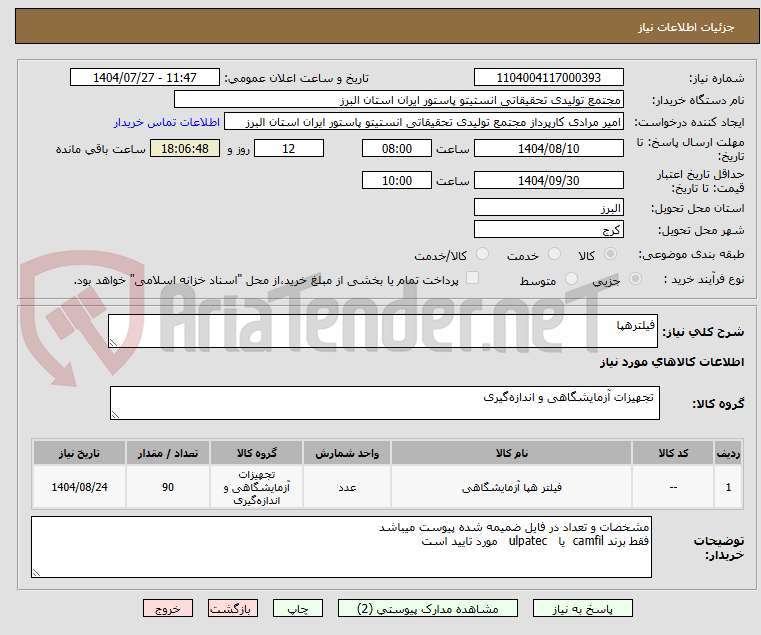
Task: Click the page title 'جزئیات اطلاعات نیاز'
Action: coord(686,27)
